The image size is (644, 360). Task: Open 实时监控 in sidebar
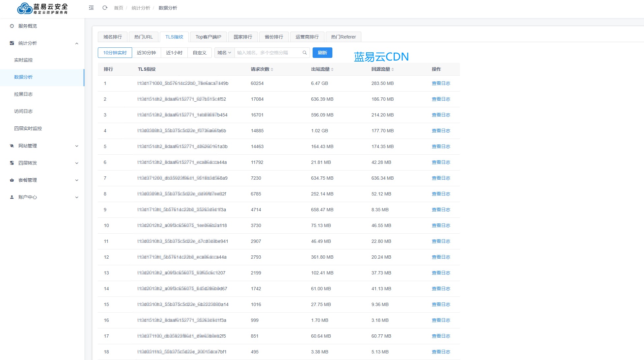pyautogui.click(x=23, y=60)
